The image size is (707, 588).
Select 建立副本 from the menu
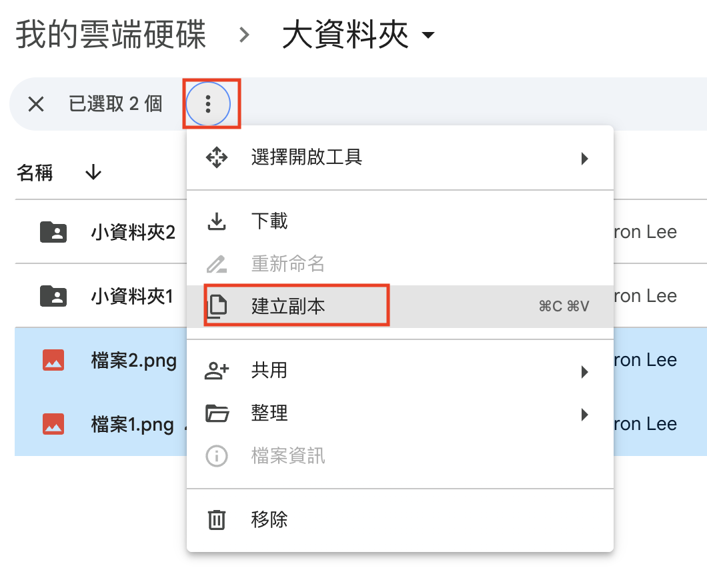[x=288, y=306]
